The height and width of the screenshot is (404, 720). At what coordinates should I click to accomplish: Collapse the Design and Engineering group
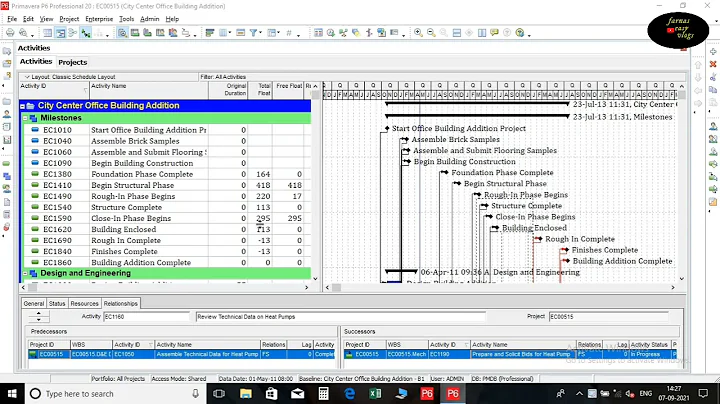pyautogui.click(x=25, y=273)
